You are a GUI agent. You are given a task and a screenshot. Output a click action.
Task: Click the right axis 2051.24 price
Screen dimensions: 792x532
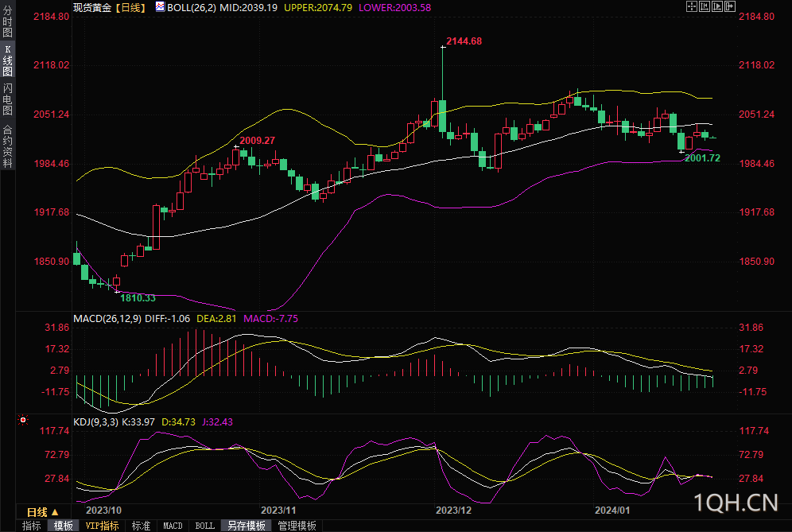[756, 115]
